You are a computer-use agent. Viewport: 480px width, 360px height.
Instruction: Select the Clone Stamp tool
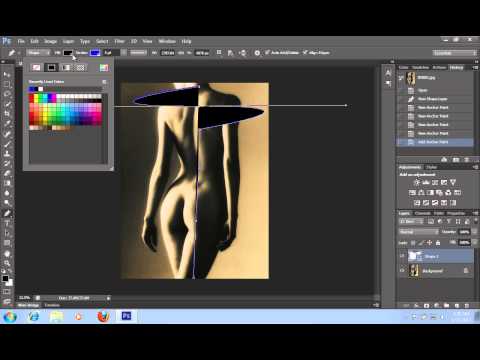click(x=7, y=154)
